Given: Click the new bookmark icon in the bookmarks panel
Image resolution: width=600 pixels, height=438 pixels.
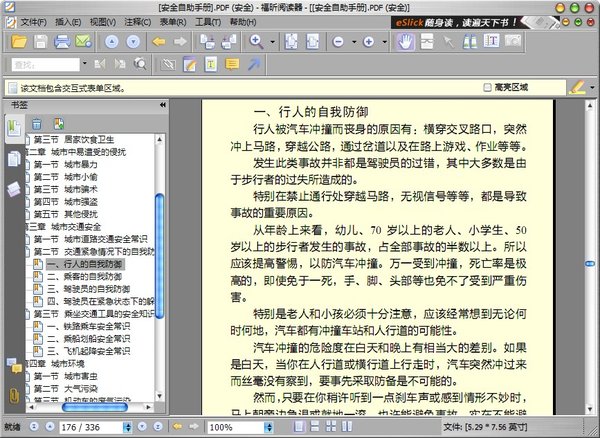Looking at the screenshot, I should tap(59, 124).
